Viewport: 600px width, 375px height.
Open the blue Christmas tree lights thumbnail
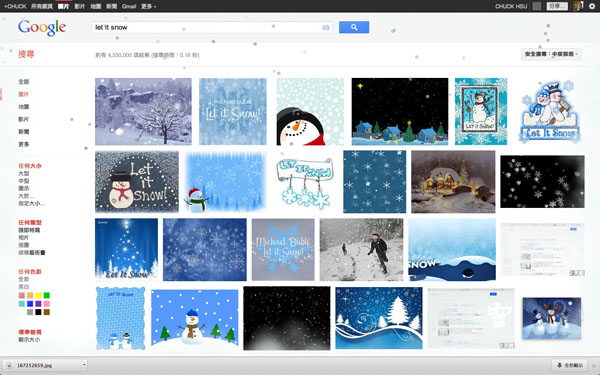[126, 249]
